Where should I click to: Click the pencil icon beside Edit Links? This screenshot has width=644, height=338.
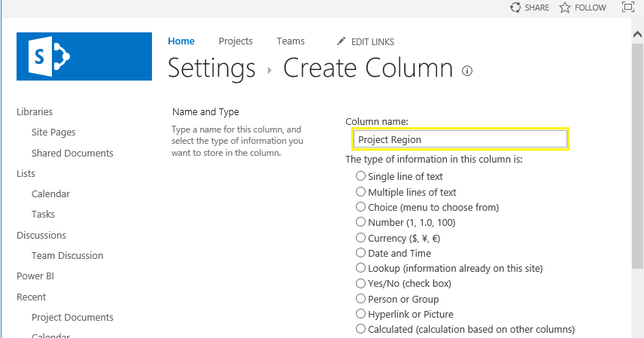(341, 41)
